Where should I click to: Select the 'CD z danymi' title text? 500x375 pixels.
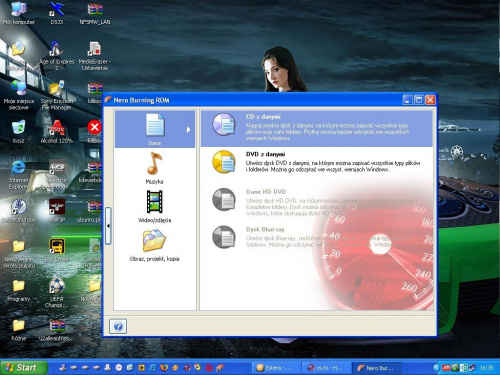click(x=263, y=117)
